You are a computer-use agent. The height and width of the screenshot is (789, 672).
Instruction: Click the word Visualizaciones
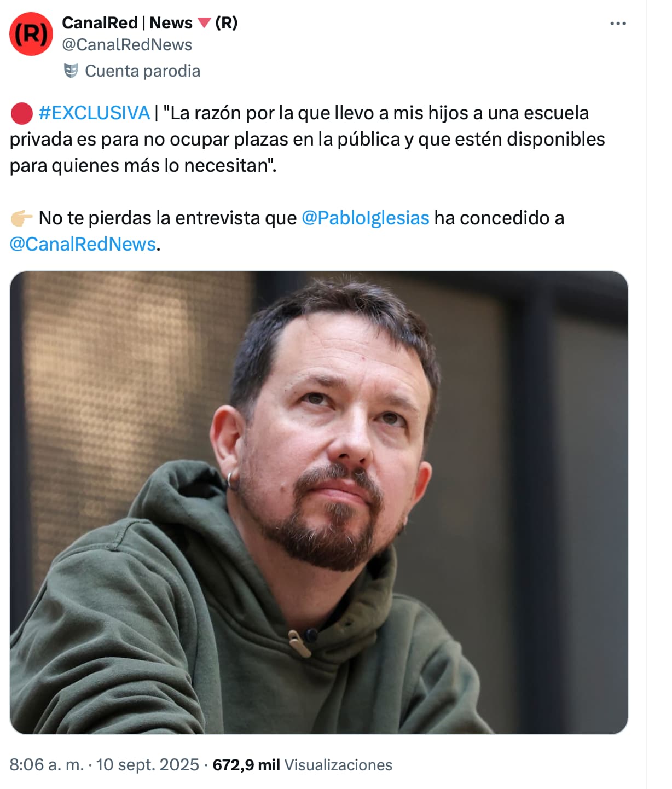[x=339, y=765]
